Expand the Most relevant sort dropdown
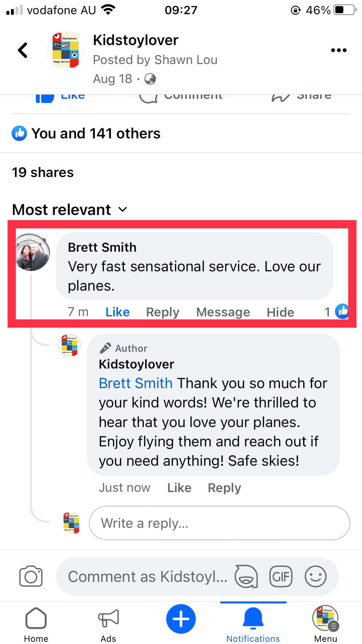The height and width of the screenshot is (644, 362). 70,210
